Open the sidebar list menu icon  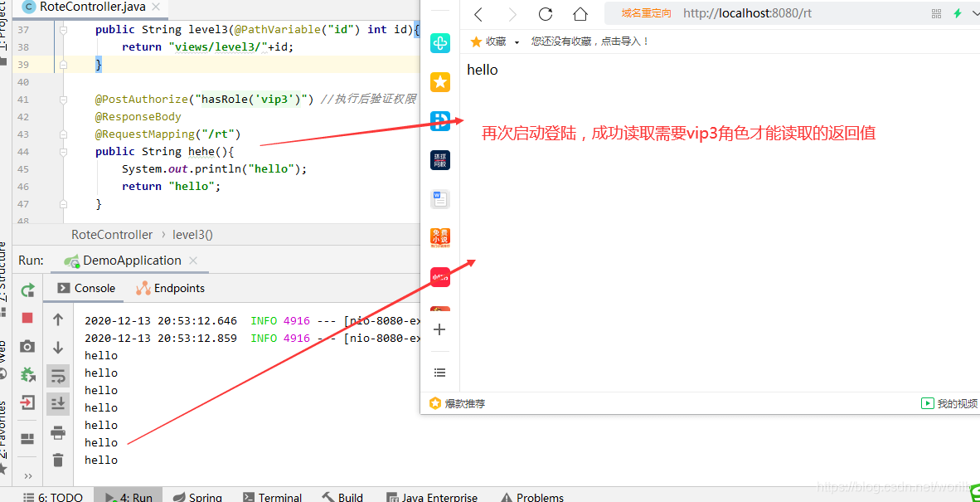(440, 372)
